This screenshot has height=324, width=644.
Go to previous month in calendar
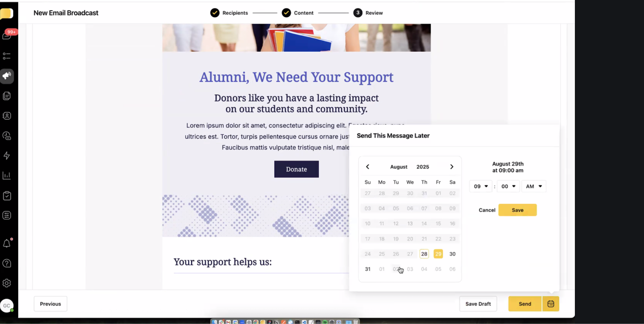pyautogui.click(x=367, y=167)
